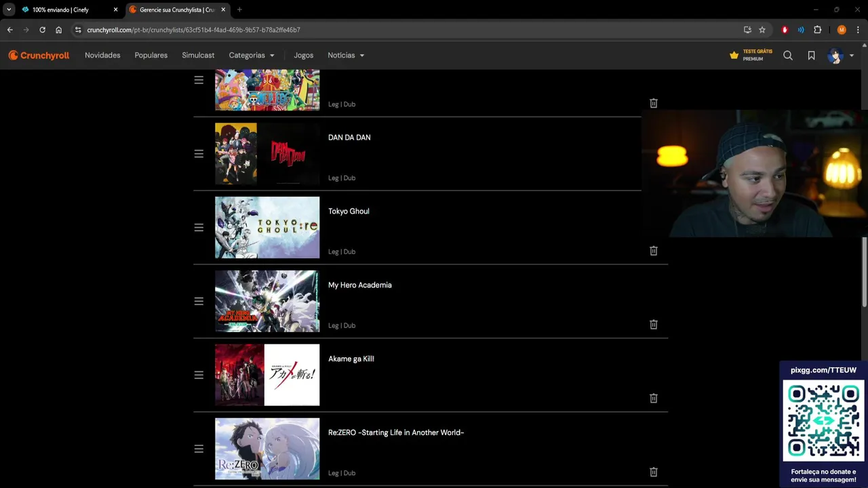
Task: Click the My Hero Academia thumbnail
Action: click(x=267, y=302)
